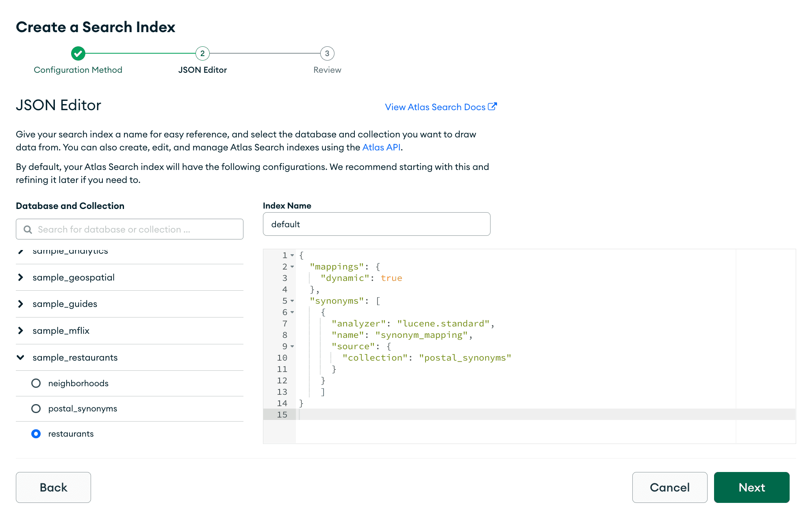Expand the sample_mflix database chevron
The image size is (812, 522).
21,331
